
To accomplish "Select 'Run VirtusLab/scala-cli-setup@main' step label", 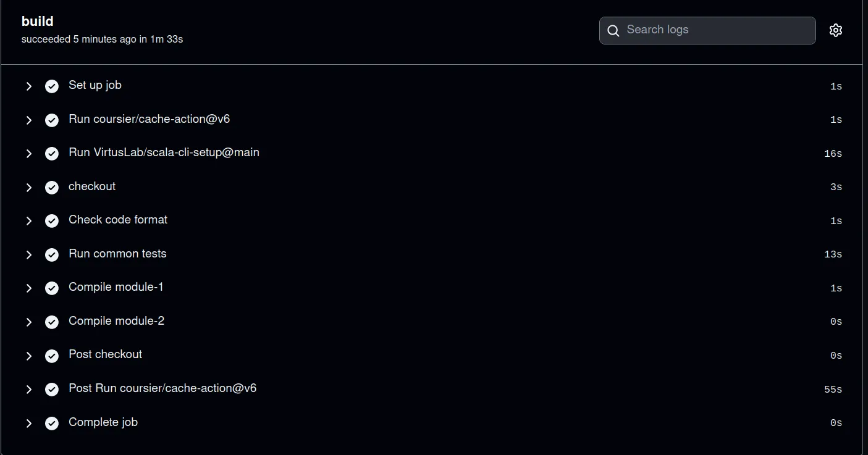I will pyautogui.click(x=164, y=152).
